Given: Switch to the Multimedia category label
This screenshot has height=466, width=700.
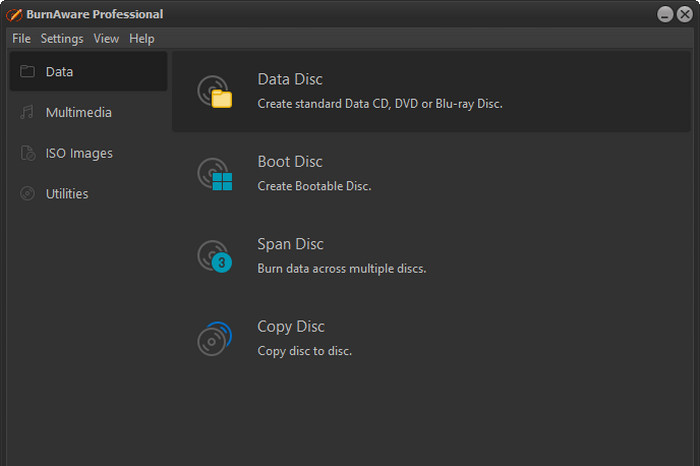Looking at the screenshot, I should coord(79,112).
